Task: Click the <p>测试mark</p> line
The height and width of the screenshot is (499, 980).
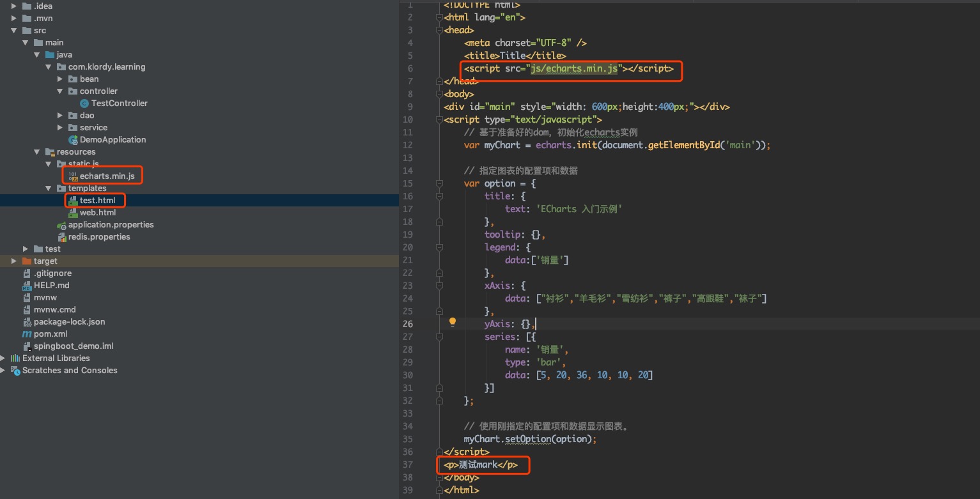Action: 481,464
